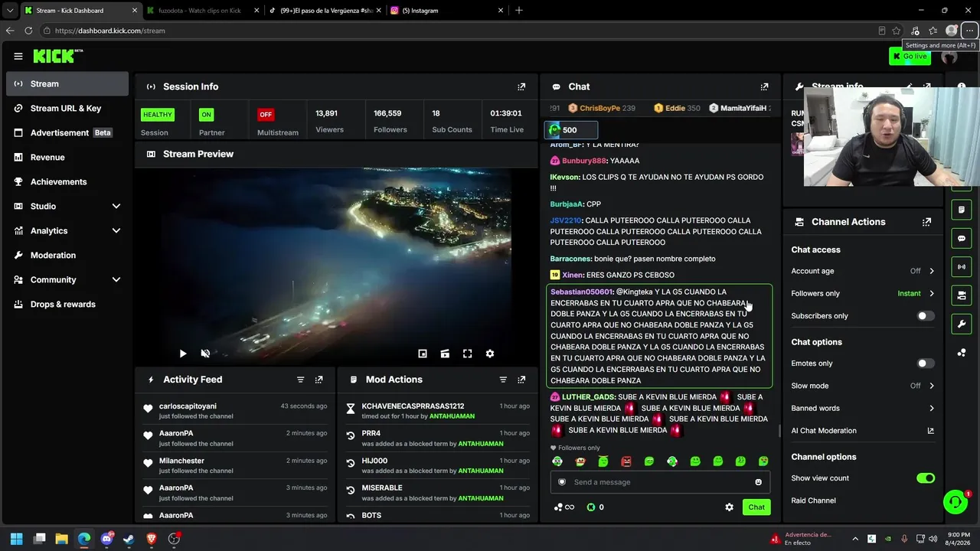980x551 pixels.
Task: Open carloscapitoyani in Activity Feed
Action: (188, 406)
